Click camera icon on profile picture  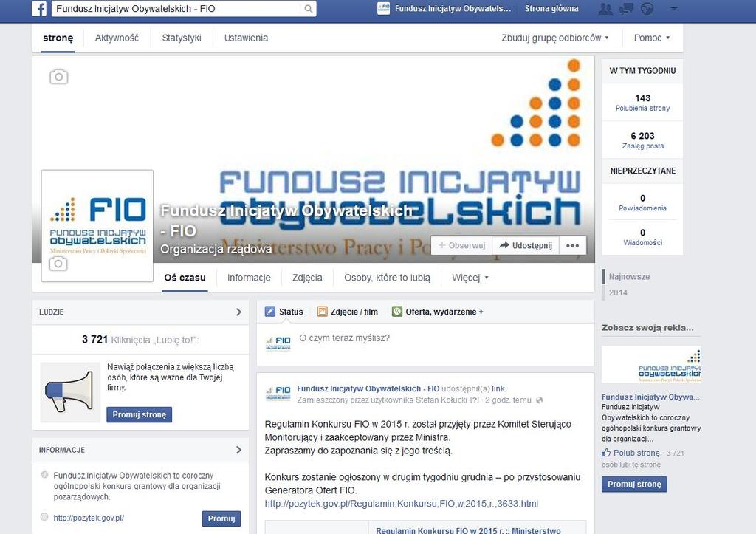point(58,264)
